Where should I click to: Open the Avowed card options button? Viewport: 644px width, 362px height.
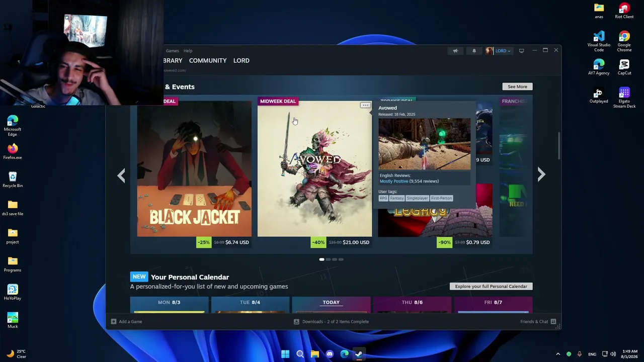(x=365, y=105)
